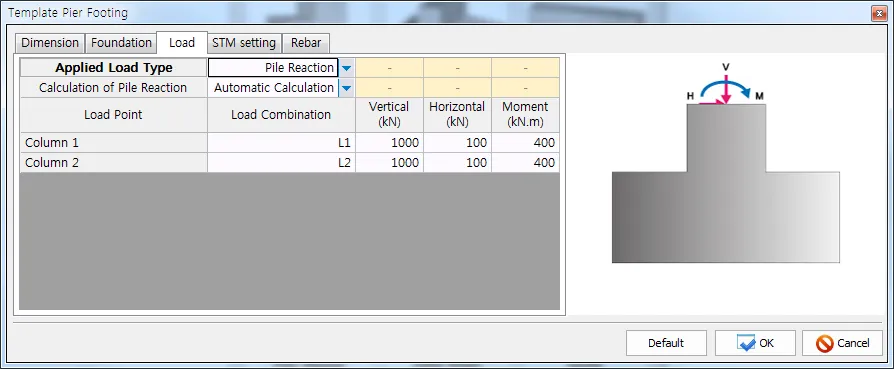Screen dimensions: 894x369
Task: Open the Rebar tab
Action: [306, 43]
